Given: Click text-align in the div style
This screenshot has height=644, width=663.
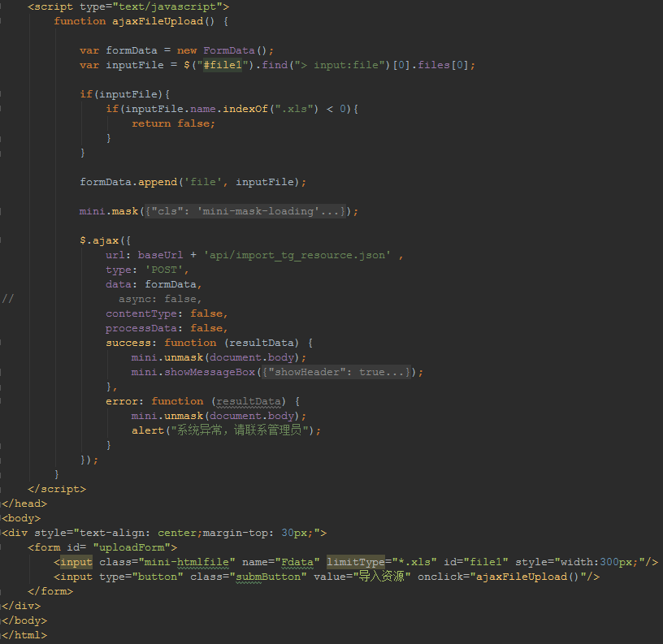Looking at the screenshot, I should pos(111,533).
